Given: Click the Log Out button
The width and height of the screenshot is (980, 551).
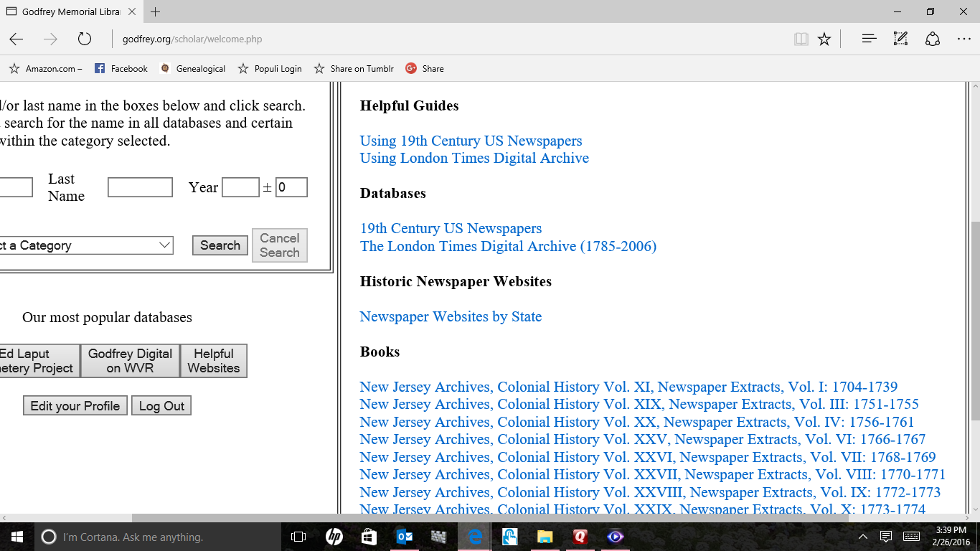Looking at the screenshot, I should point(161,406).
